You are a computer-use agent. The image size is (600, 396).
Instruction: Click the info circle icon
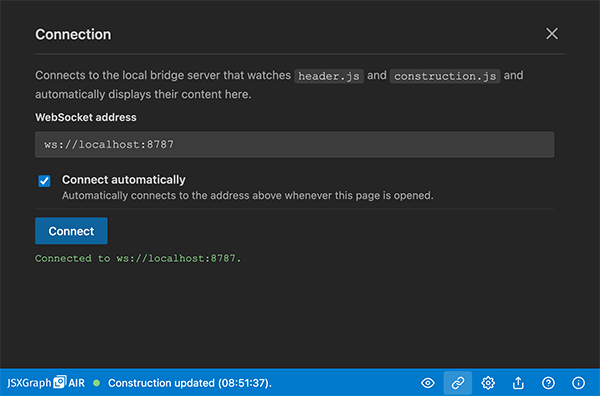coord(578,383)
